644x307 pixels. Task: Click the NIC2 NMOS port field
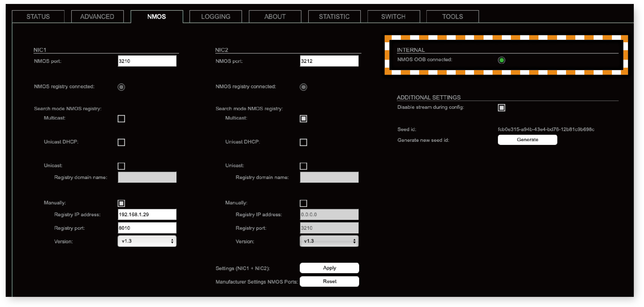(329, 61)
